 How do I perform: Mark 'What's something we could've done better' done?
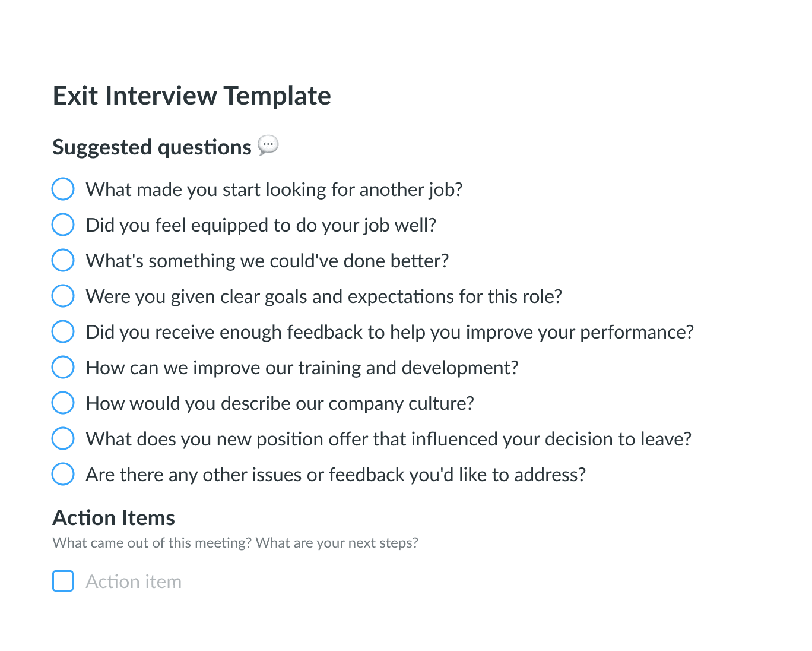pos(63,260)
